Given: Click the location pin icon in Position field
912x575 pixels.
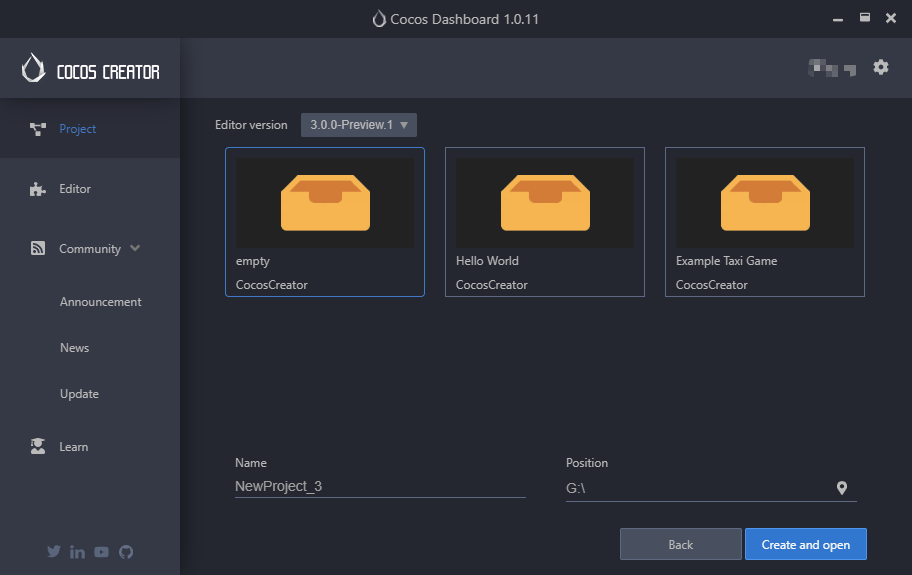Looking at the screenshot, I should pos(842,488).
